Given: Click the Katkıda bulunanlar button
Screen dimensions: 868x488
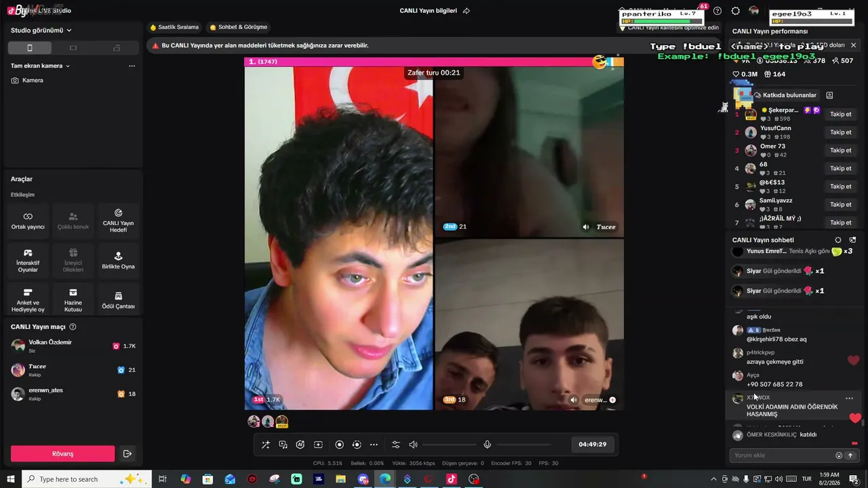Looking at the screenshot, I should tap(785, 95).
